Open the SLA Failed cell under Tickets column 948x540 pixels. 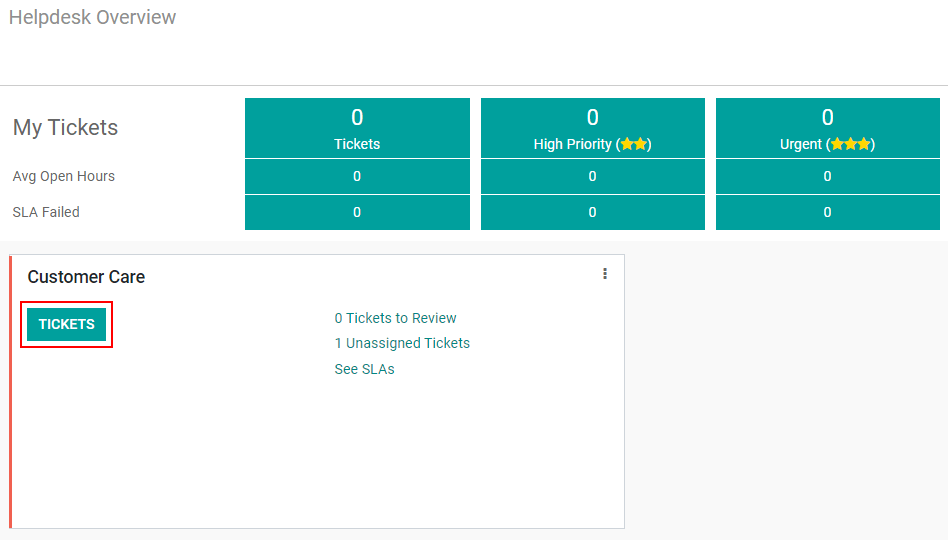pos(357,212)
